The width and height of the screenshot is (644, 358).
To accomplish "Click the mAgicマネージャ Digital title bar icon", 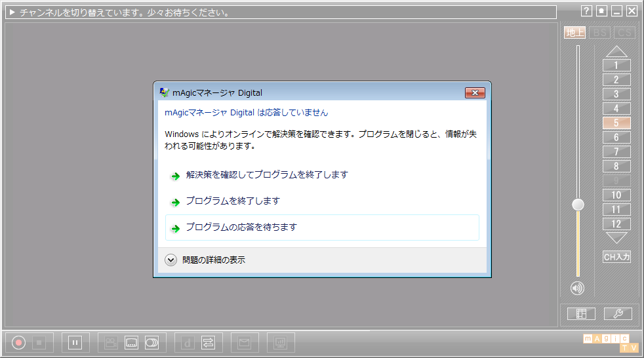I will tap(165, 92).
